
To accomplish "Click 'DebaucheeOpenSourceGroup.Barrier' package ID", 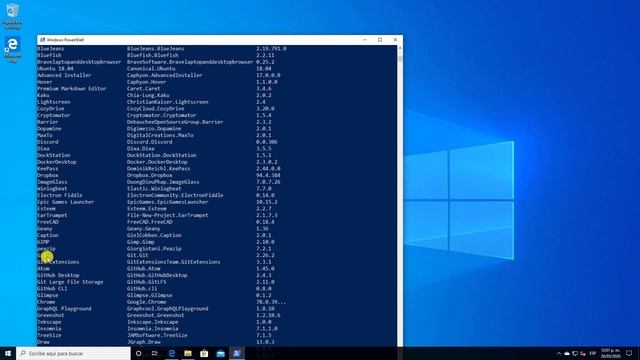I will tap(175, 122).
